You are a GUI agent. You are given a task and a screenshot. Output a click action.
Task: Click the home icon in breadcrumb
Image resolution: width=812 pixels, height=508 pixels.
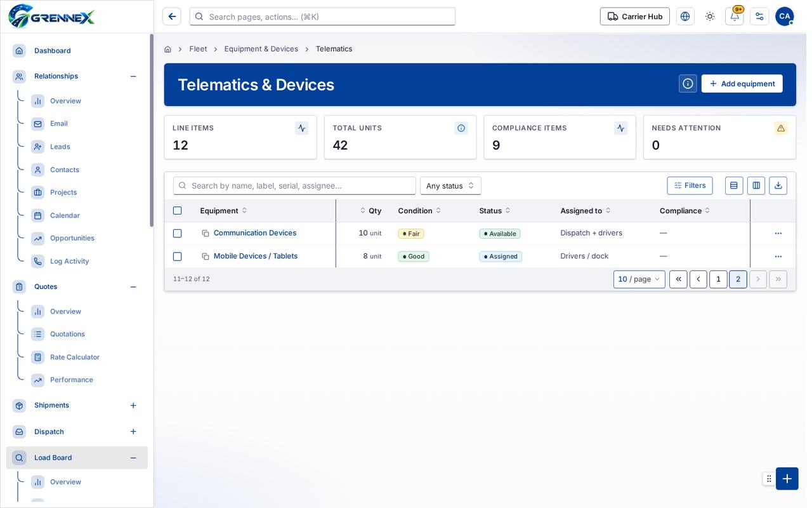tap(167, 49)
